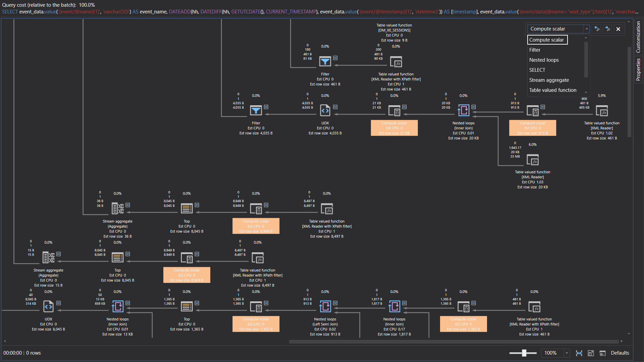Click the highlighted Compute scalar label with 913 B

coord(533,128)
